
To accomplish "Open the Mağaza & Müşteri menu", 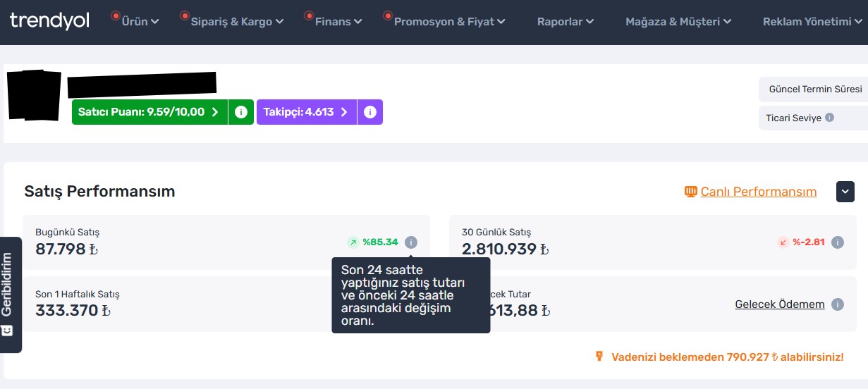I will point(678,22).
